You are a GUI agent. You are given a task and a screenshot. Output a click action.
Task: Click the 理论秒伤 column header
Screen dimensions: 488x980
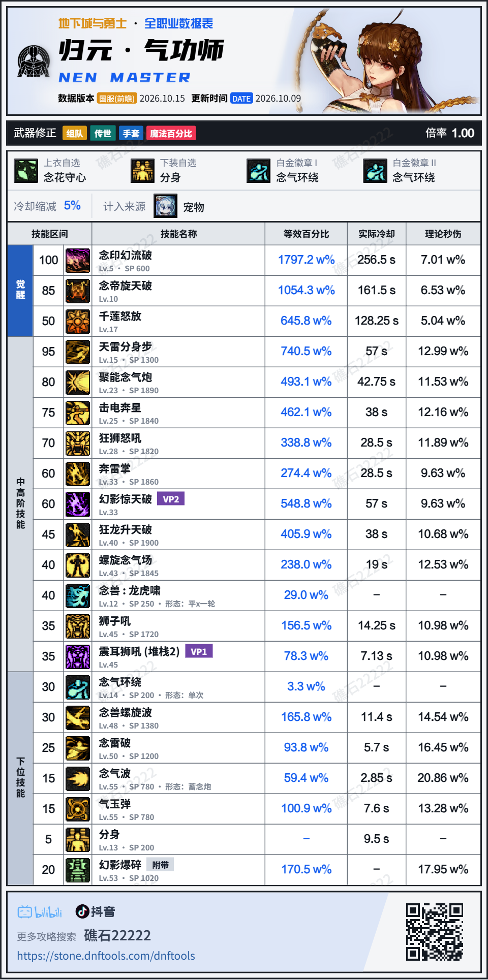443,234
